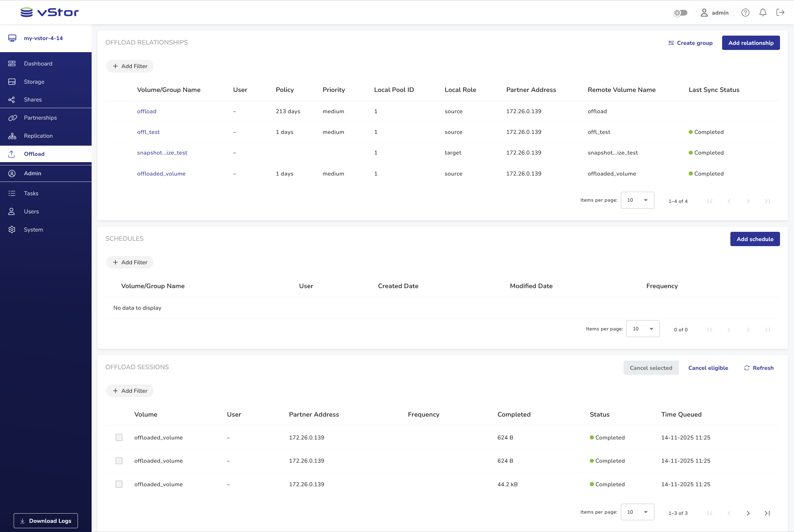
Task: Check the first offloaded_volume session checkbox
Action: [119, 437]
